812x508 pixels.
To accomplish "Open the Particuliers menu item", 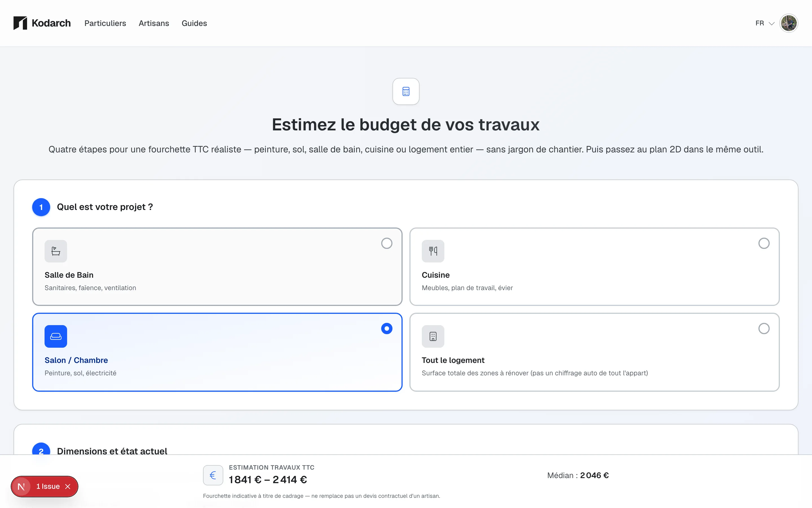I will (x=105, y=23).
